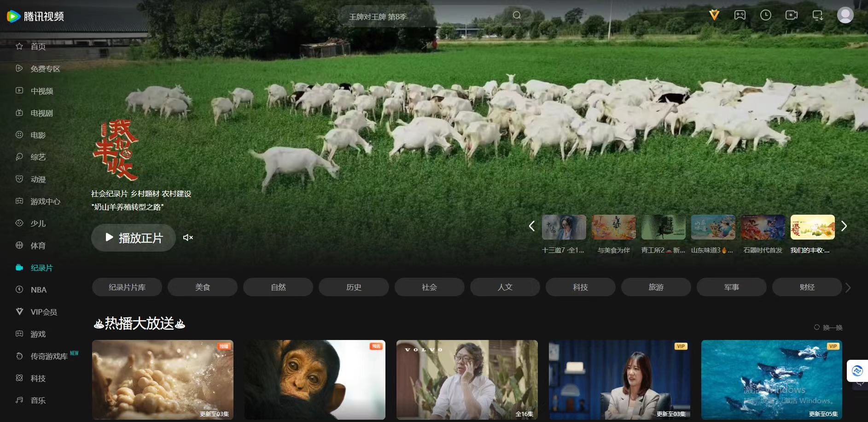
Task: Toggle the banner video mute icon
Action: [188, 238]
